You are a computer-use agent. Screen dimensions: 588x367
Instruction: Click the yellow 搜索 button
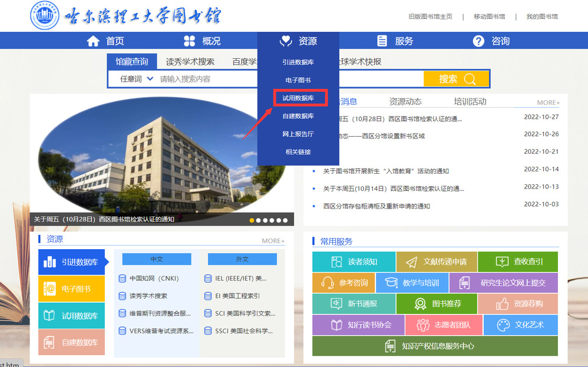pyautogui.click(x=457, y=79)
